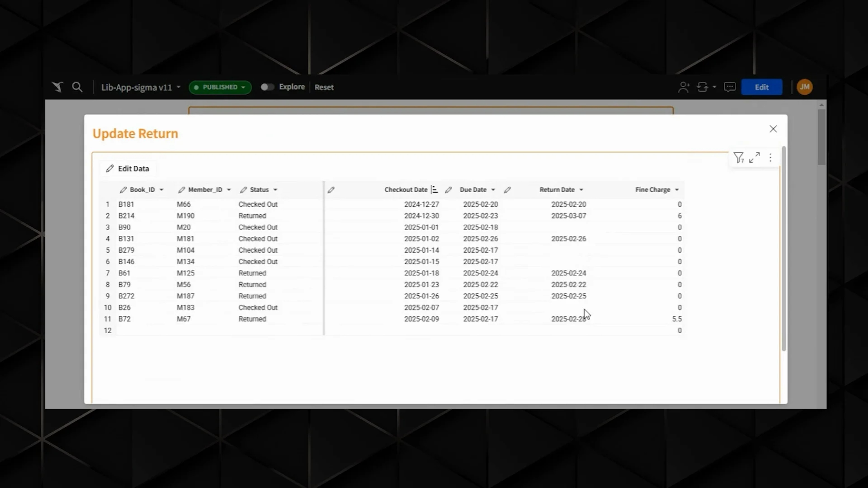
Task: Select the fine charge 6 cell
Action: pos(679,216)
